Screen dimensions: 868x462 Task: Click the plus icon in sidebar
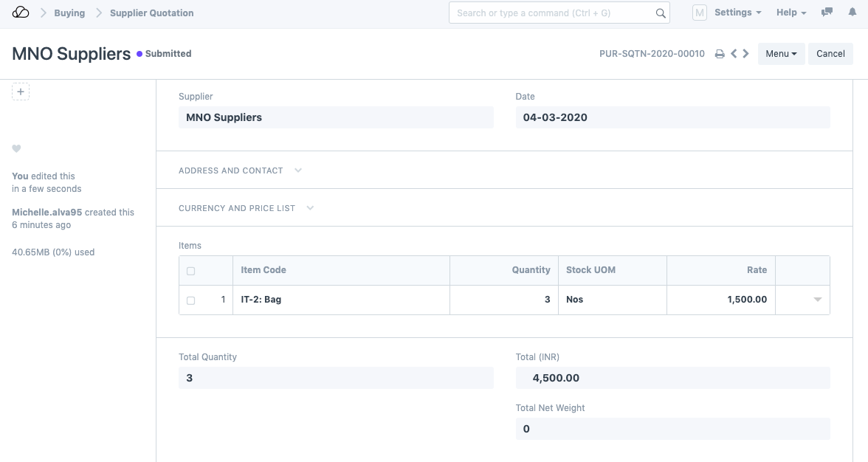point(21,92)
